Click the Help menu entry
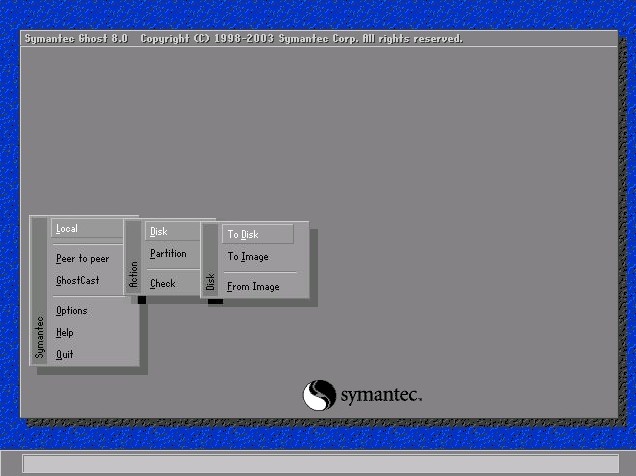This screenshot has width=636, height=476. 64,332
